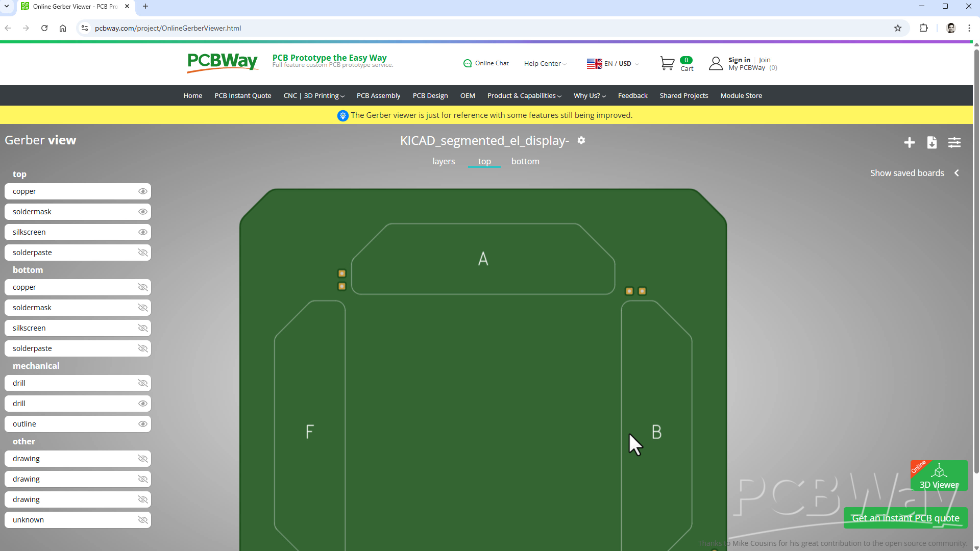Hide the top copper layer

coord(143,191)
